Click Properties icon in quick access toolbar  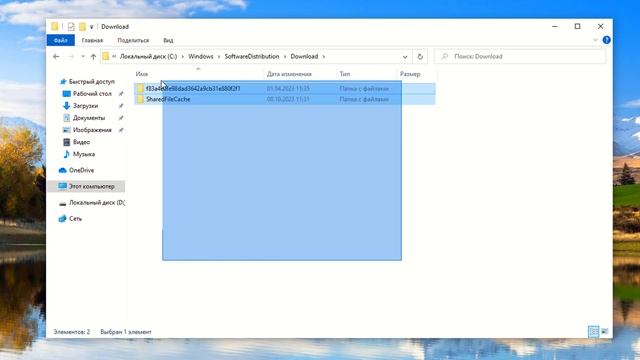point(71,27)
